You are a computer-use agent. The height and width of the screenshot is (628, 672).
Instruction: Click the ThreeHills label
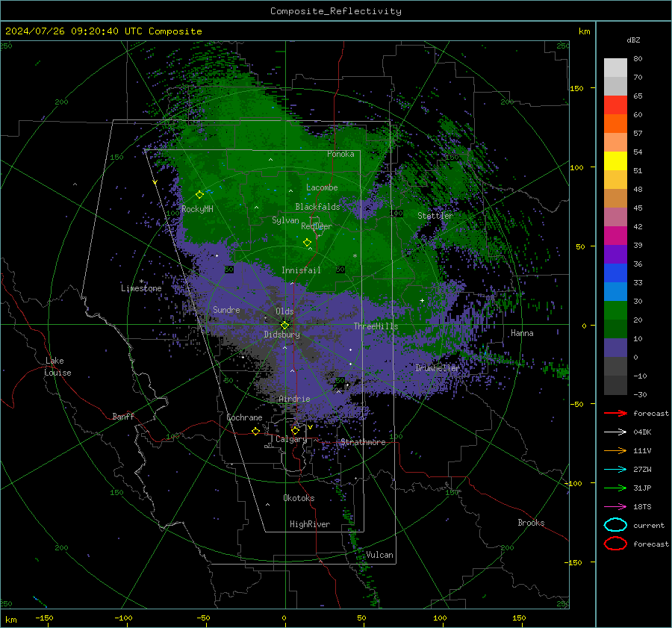coord(376,326)
